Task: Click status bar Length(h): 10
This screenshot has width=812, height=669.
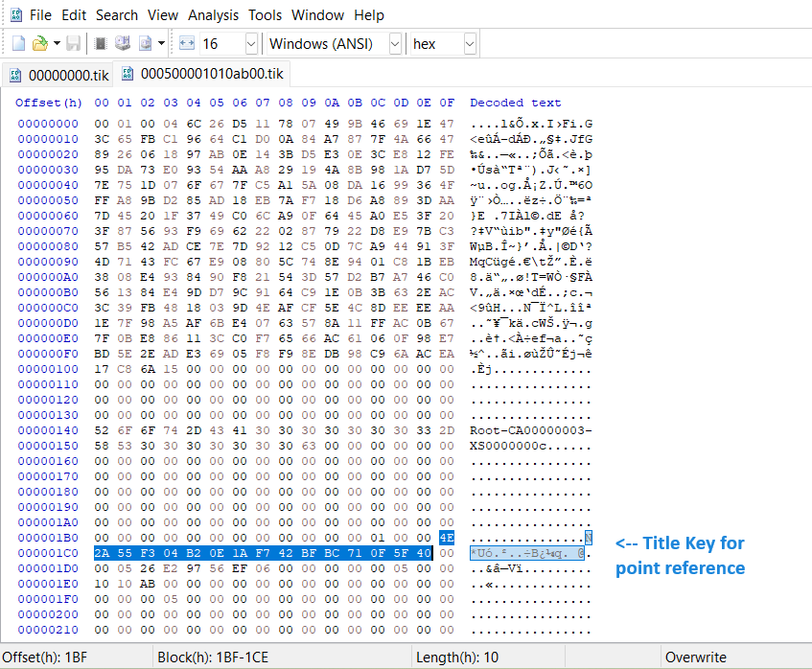Action: pyautogui.click(x=457, y=657)
